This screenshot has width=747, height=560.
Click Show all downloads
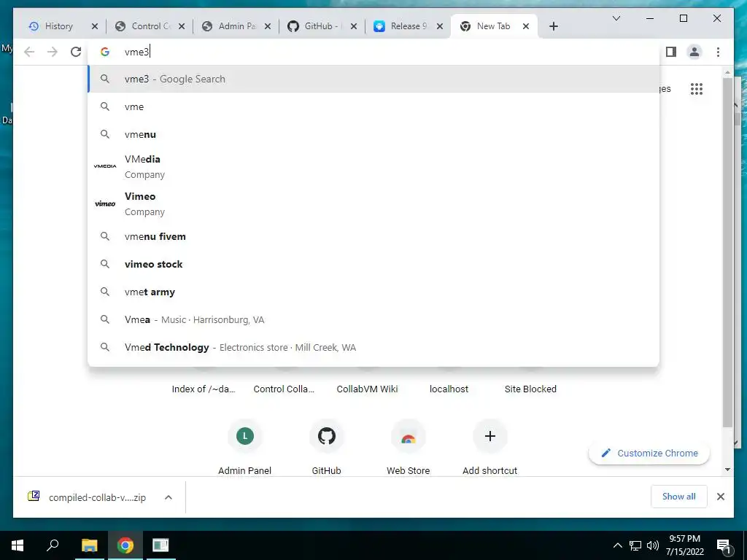coord(679,496)
